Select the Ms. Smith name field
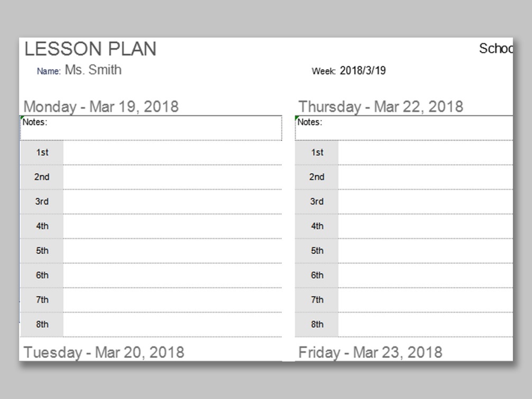 tap(93, 70)
